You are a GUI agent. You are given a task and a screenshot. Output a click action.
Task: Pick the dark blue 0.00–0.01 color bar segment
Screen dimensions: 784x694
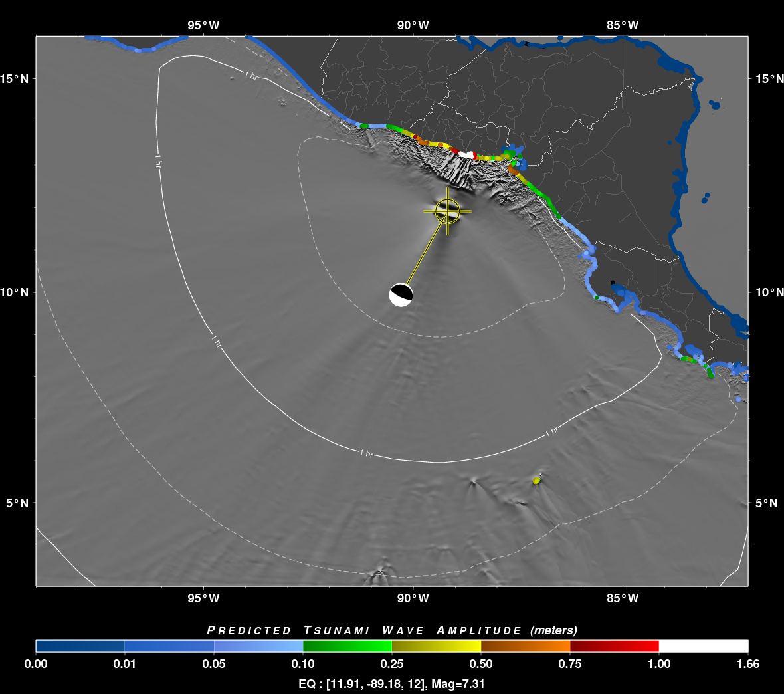(80, 646)
